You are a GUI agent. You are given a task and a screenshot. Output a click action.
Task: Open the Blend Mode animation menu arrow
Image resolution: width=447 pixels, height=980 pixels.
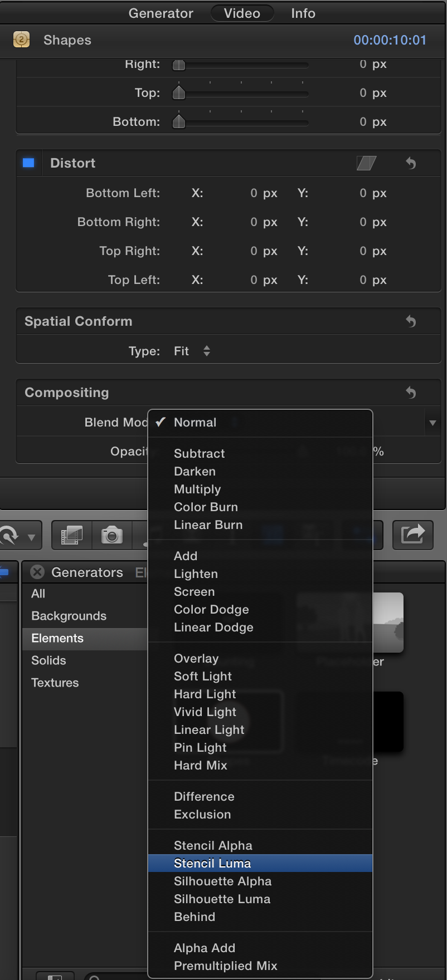[x=433, y=423]
